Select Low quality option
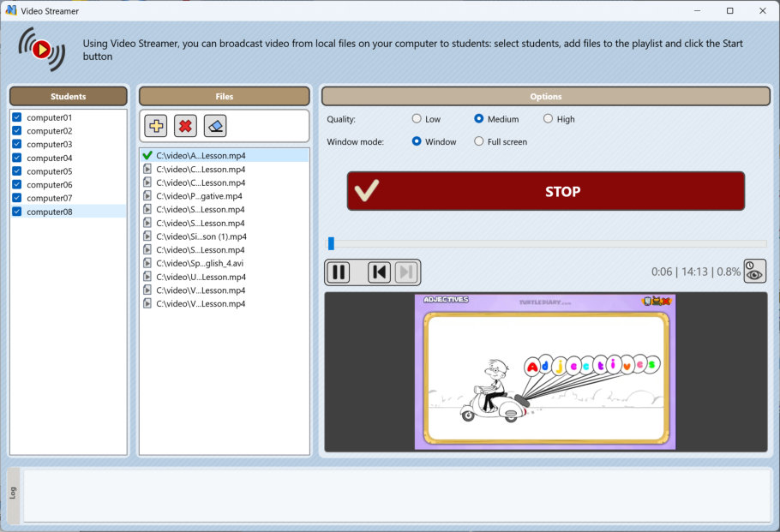The width and height of the screenshot is (780, 532). coord(417,119)
